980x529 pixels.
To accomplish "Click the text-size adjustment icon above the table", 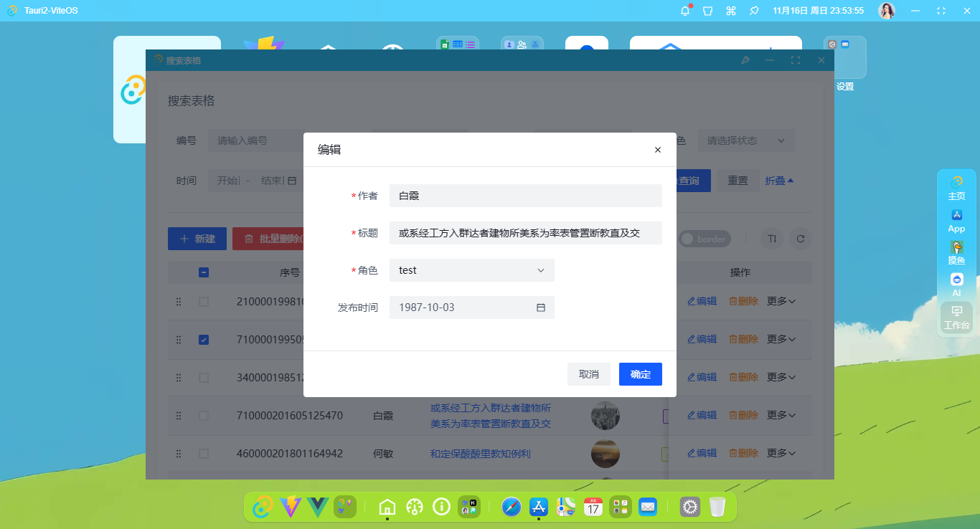I will 771,239.
